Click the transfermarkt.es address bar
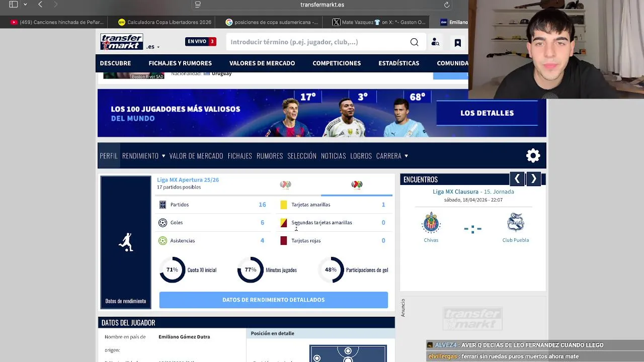 point(322,5)
